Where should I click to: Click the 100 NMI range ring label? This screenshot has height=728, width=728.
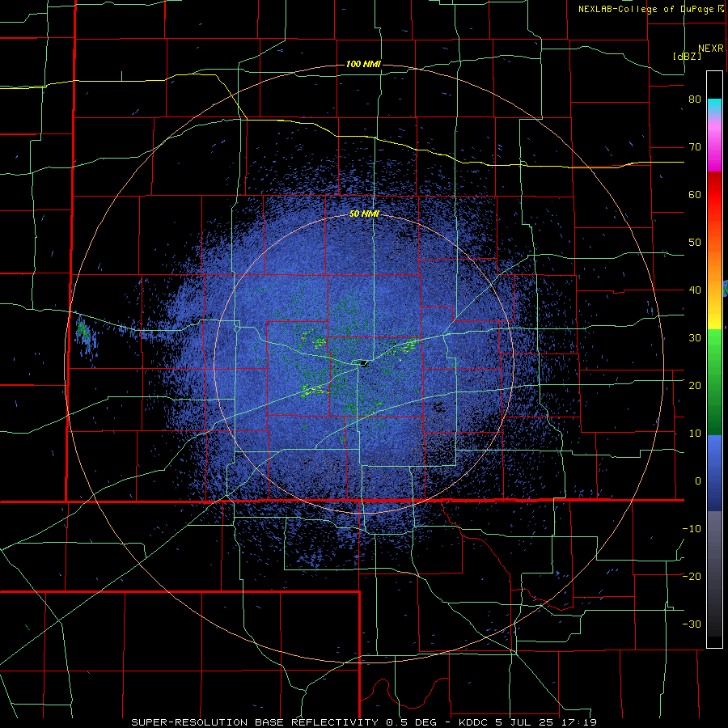point(363,64)
